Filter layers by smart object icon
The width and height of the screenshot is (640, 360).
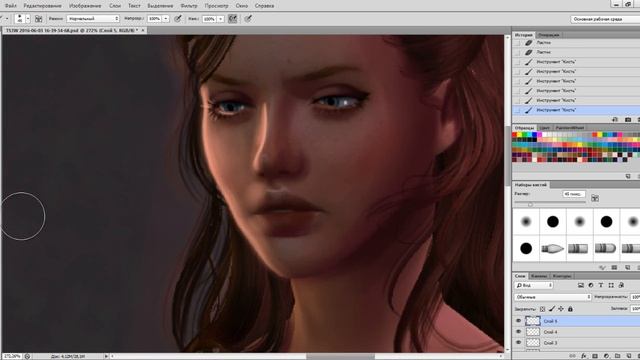(x=621, y=285)
